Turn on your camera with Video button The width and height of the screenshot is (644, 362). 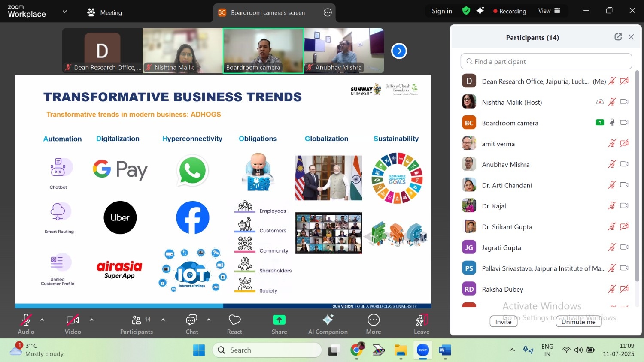(x=73, y=324)
